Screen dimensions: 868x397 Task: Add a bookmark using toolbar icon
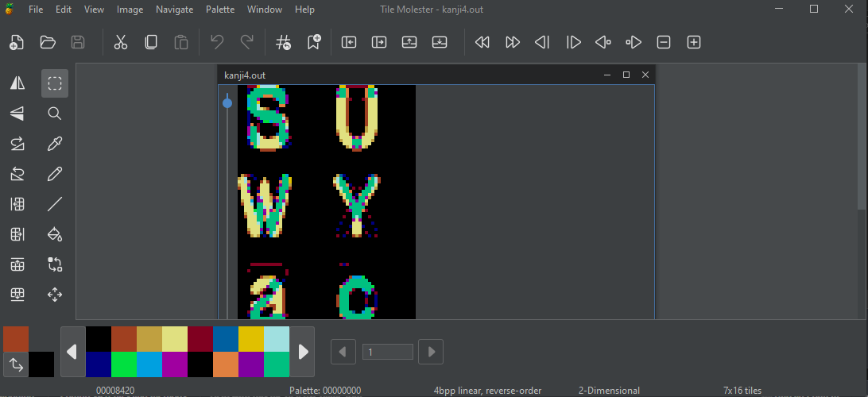click(x=314, y=42)
